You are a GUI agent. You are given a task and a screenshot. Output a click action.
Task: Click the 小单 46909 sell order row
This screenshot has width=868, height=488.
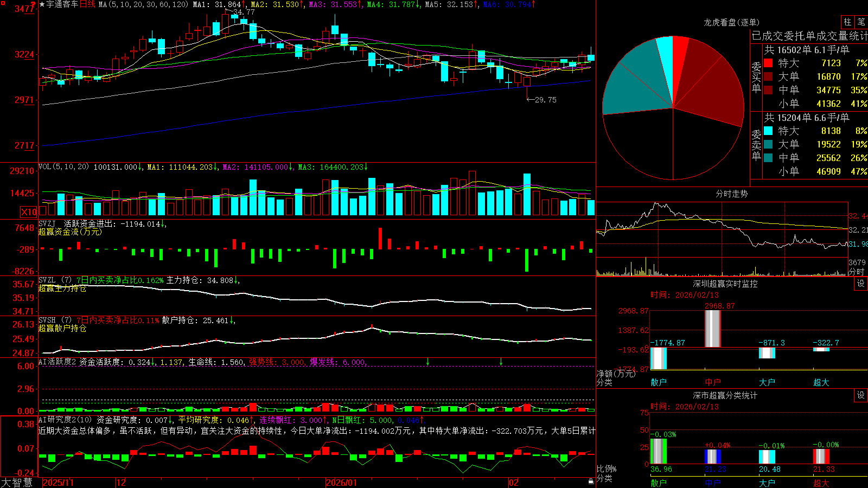click(815, 171)
